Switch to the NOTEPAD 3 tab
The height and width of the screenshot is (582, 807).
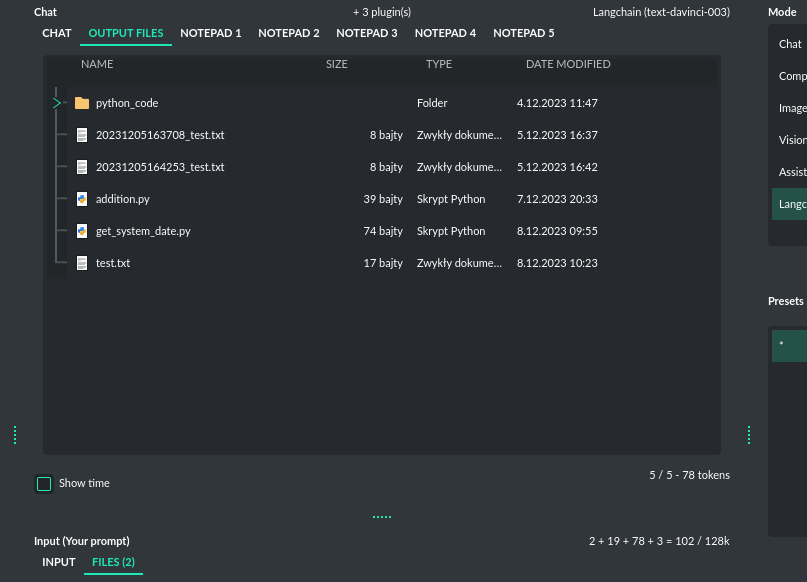tap(367, 32)
